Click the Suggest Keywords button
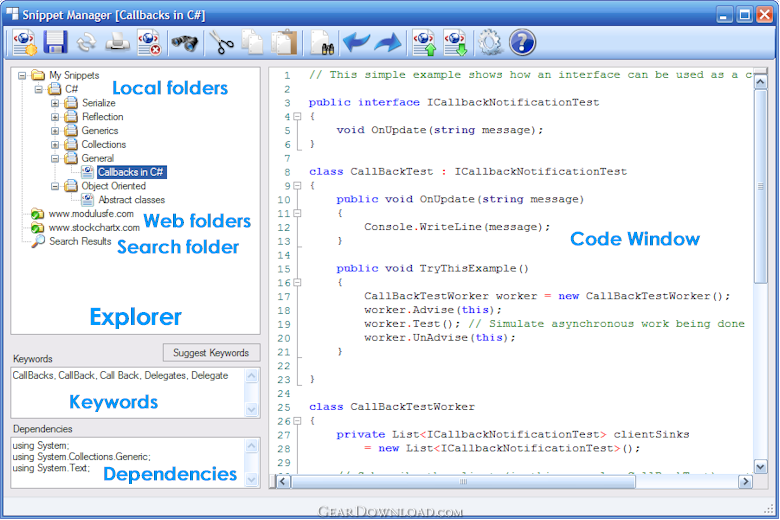The image size is (780, 520). (211, 353)
